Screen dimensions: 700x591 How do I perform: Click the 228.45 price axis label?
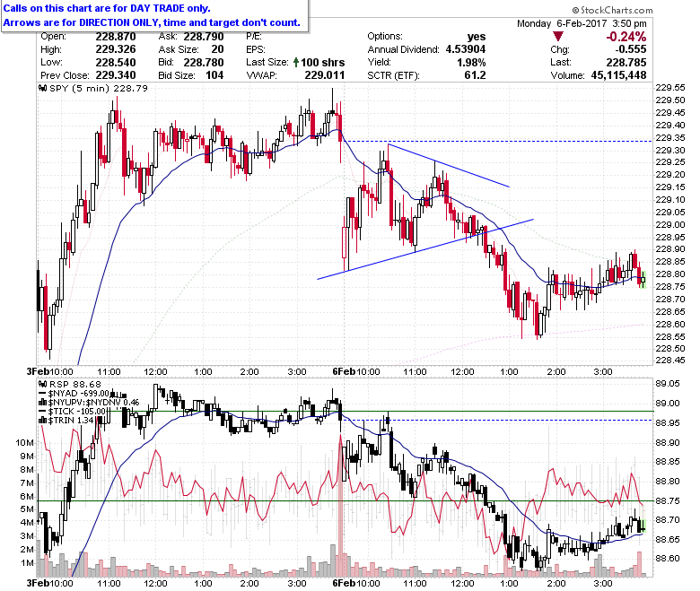pyautogui.click(x=670, y=360)
